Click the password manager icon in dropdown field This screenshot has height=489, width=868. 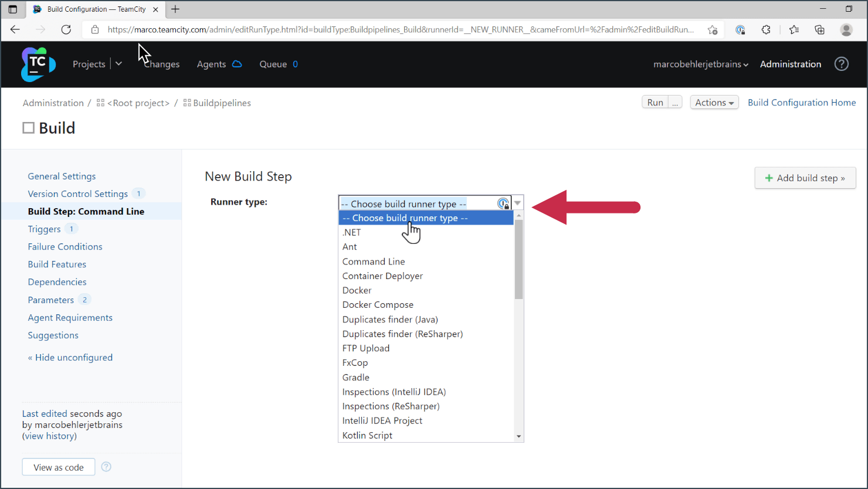(503, 203)
